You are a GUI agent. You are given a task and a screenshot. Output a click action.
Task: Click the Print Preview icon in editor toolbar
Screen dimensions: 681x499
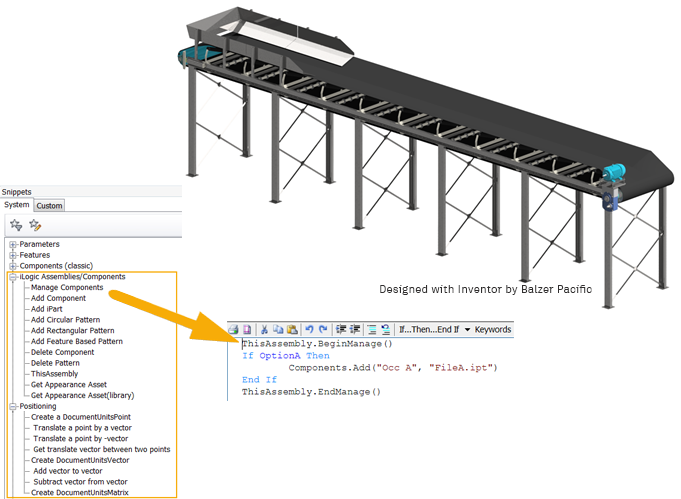click(x=247, y=330)
